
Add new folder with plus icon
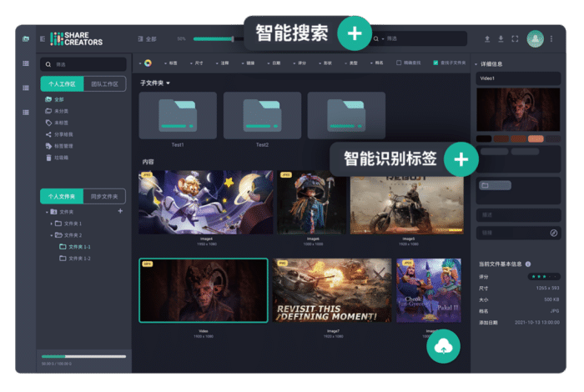120,211
